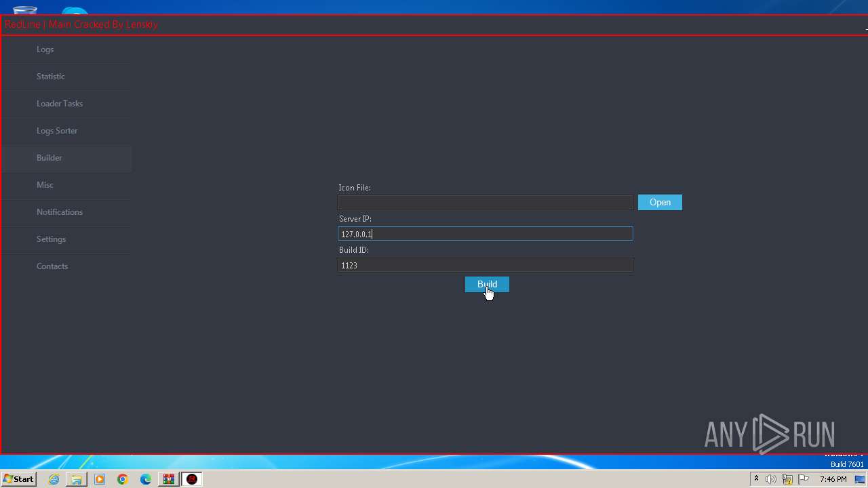This screenshot has height=488, width=868.
Task: Click the volume speaker tray icon
Action: pos(771,479)
